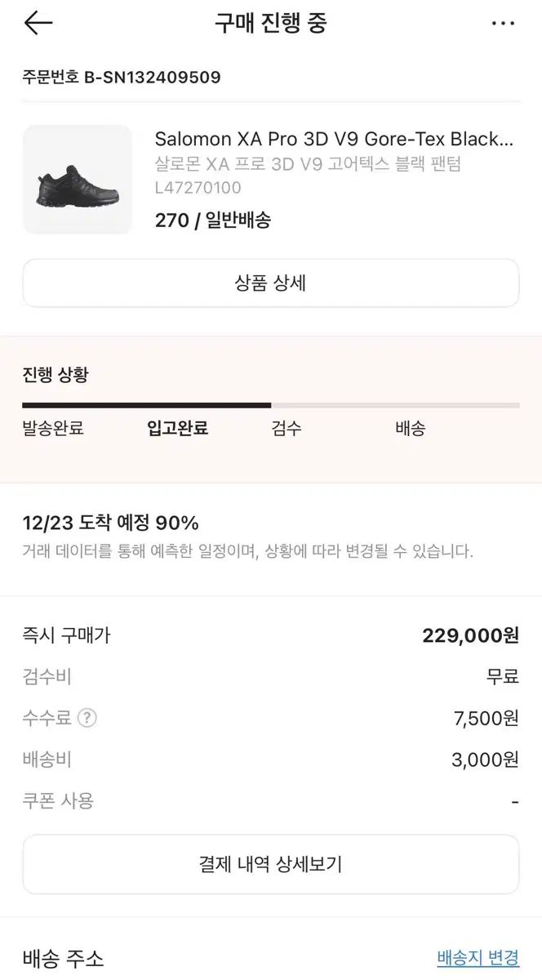Select the 입고완료 progress step

click(177, 428)
